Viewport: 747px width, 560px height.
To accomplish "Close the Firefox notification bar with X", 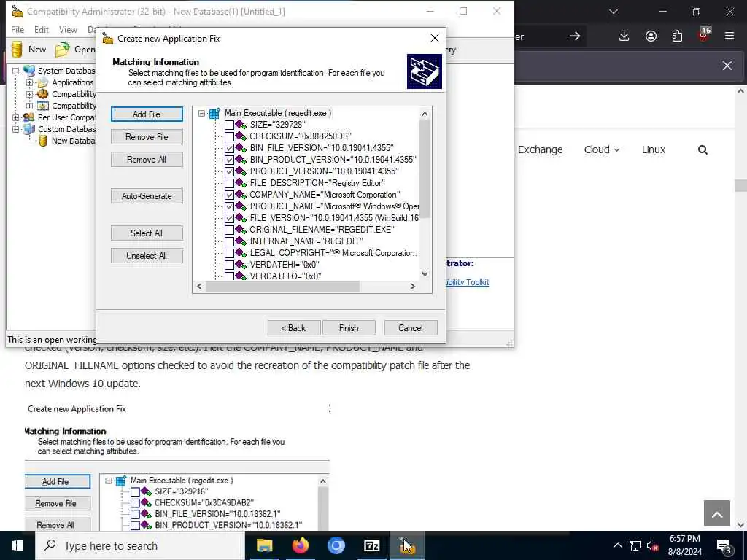I will click(x=727, y=66).
